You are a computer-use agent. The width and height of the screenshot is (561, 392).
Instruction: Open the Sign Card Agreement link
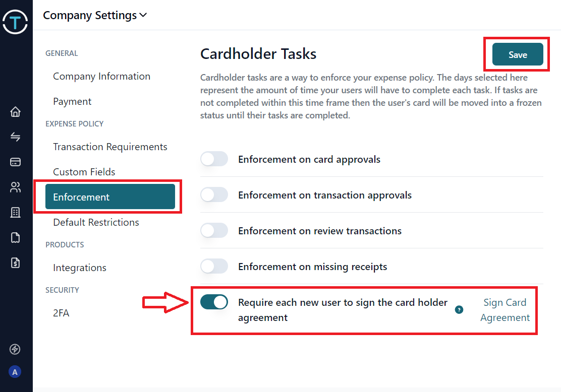tap(505, 310)
